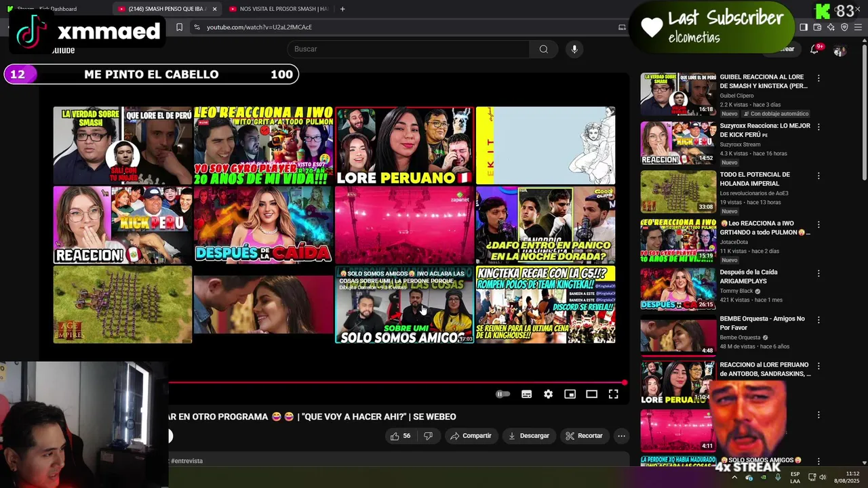Screen dimensions: 868x488
Task: Open the browser hamburger menu
Action: point(859,27)
